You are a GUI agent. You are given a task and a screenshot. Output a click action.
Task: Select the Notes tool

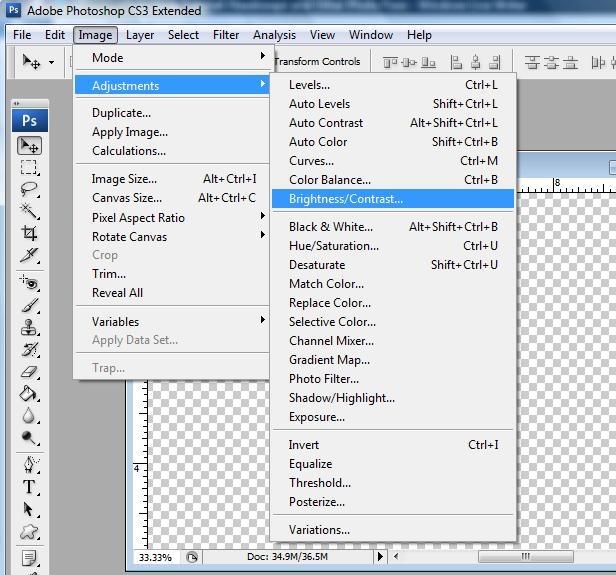pyautogui.click(x=29, y=558)
